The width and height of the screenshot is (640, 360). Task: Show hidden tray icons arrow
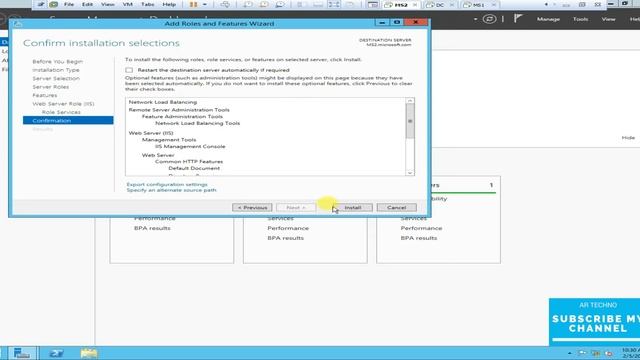[x=569, y=353]
